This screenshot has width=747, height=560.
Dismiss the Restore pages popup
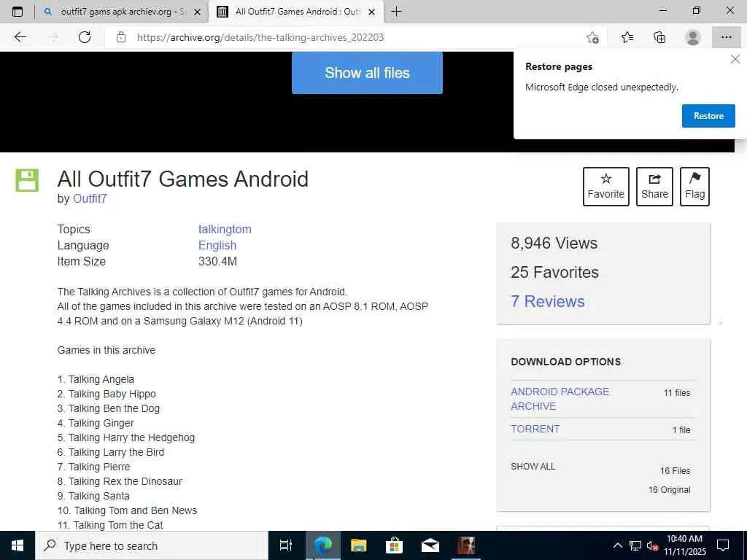pos(735,59)
